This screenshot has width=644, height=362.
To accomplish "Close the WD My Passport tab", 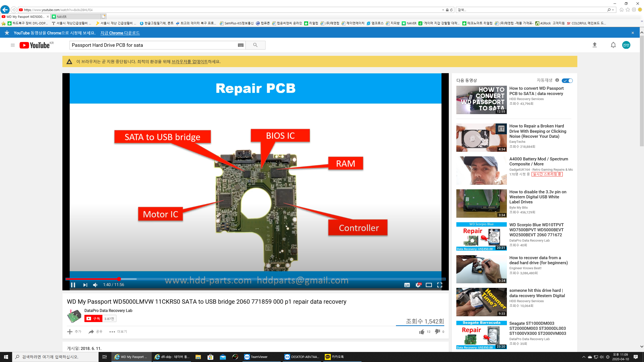I will (48, 17).
